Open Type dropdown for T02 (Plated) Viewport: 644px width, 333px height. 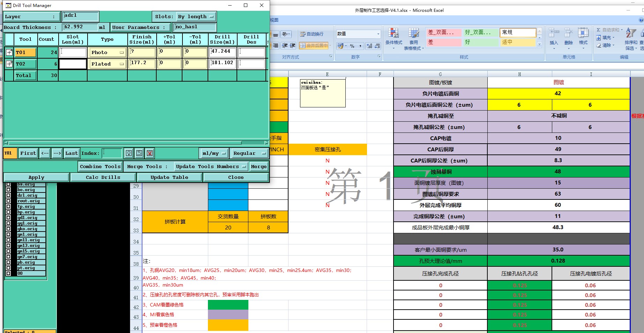click(x=107, y=64)
